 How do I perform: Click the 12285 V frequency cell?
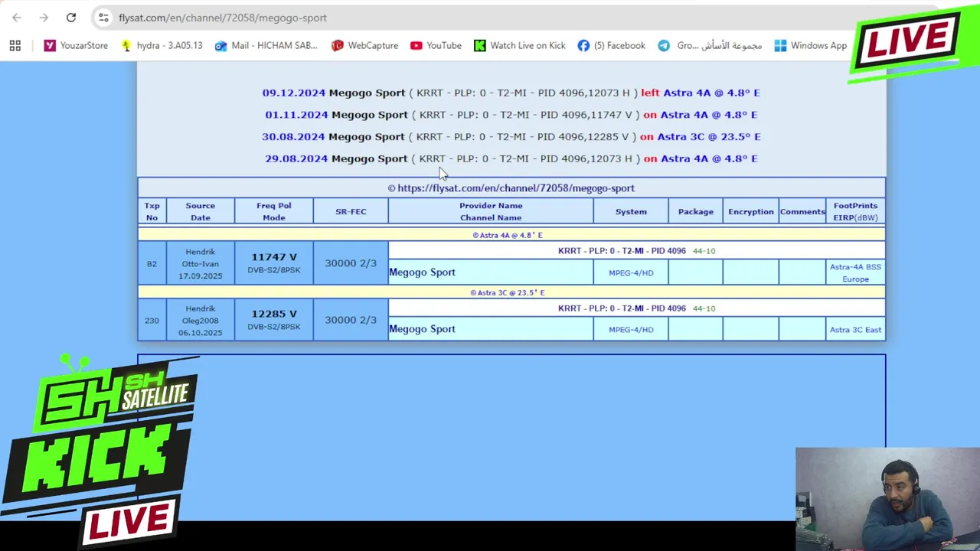[x=274, y=320]
